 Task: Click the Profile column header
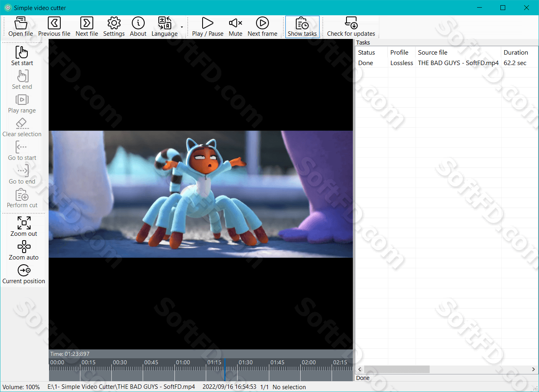click(402, 53)
